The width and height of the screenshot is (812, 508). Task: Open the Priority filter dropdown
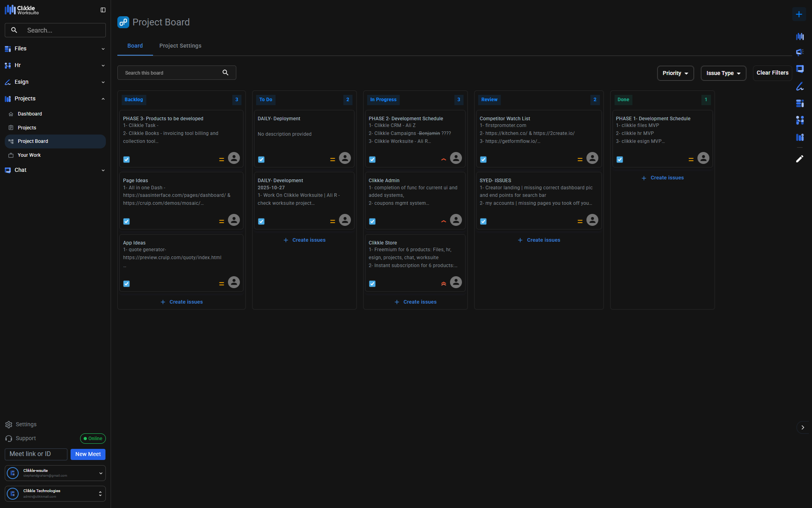pyautogui.click(x=675, y=73)
